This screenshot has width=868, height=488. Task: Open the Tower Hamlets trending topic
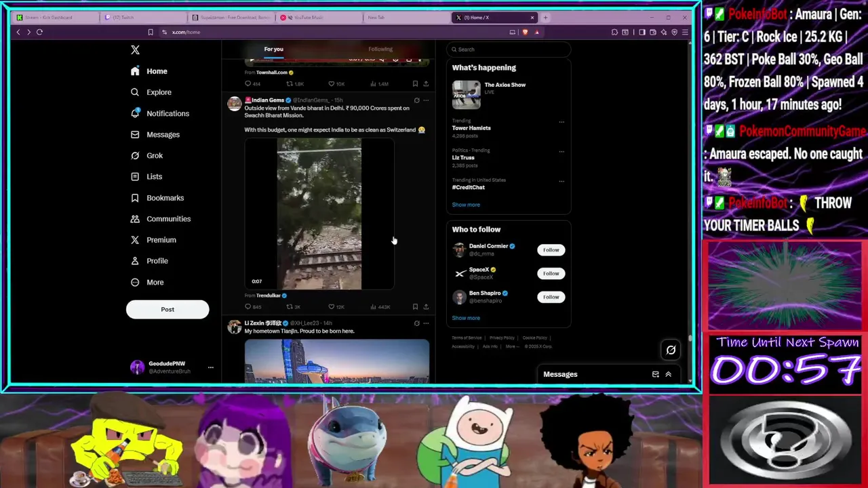(471, 128)
